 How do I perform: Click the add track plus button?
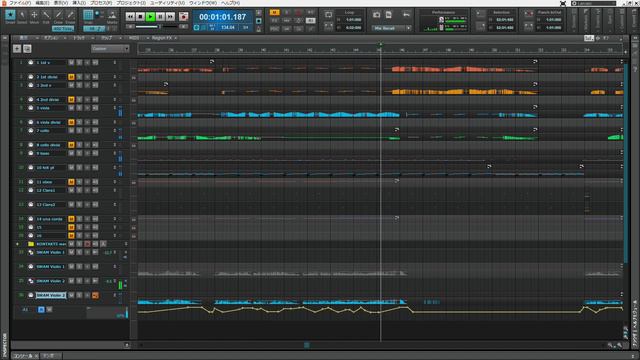[x=17, y=49]
